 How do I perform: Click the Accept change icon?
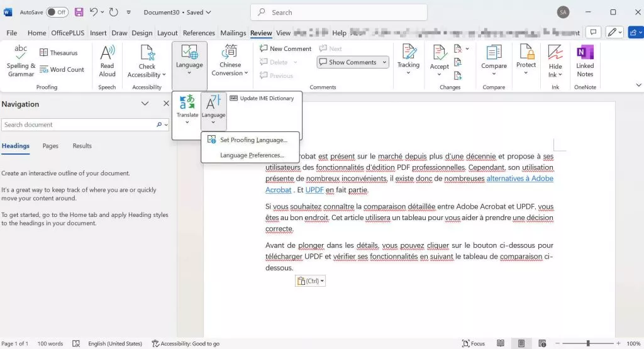[x=439, y=53]
